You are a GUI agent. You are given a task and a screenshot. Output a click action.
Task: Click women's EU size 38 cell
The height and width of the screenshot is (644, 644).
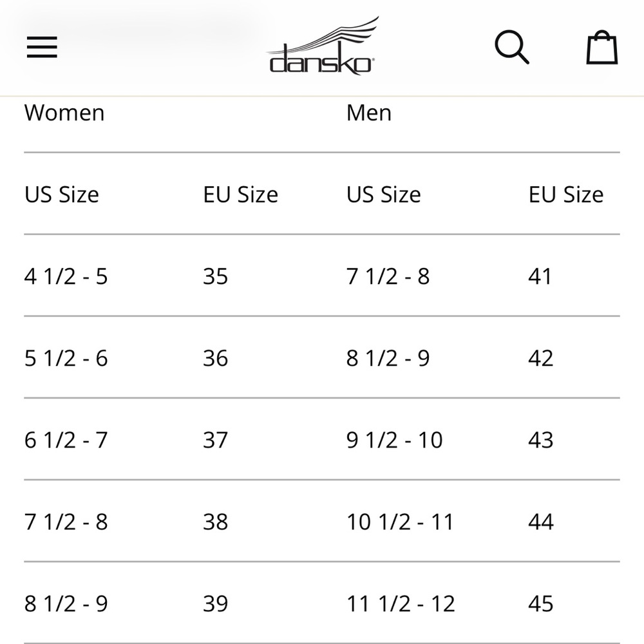point(215,522)
